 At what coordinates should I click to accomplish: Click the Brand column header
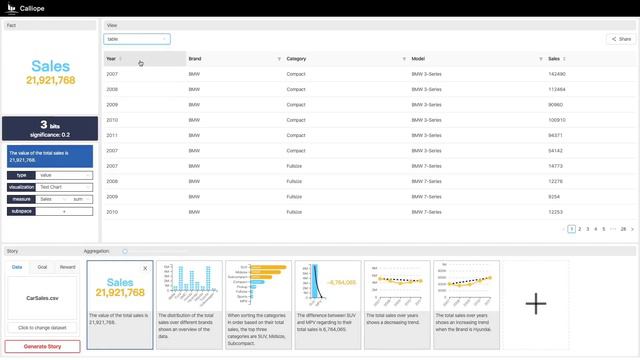click(x=195, y=59)
